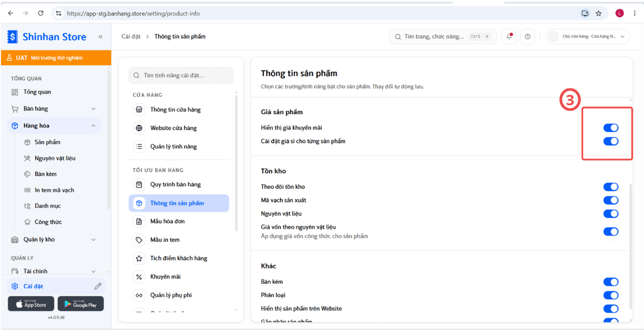Image resolution: width=644 pixels, height=331 pixels.
Task: Expand the Quản lý kho menu chevron
Action: (93, 240)
